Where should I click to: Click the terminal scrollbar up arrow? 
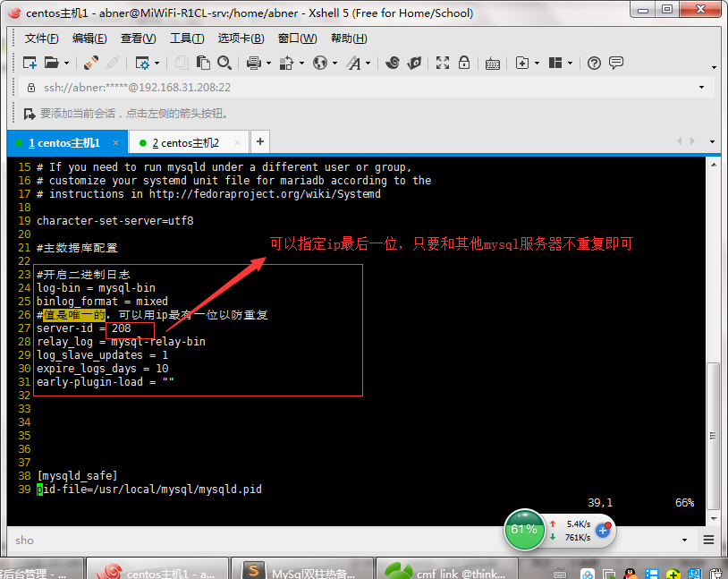[x=714, y=164]
